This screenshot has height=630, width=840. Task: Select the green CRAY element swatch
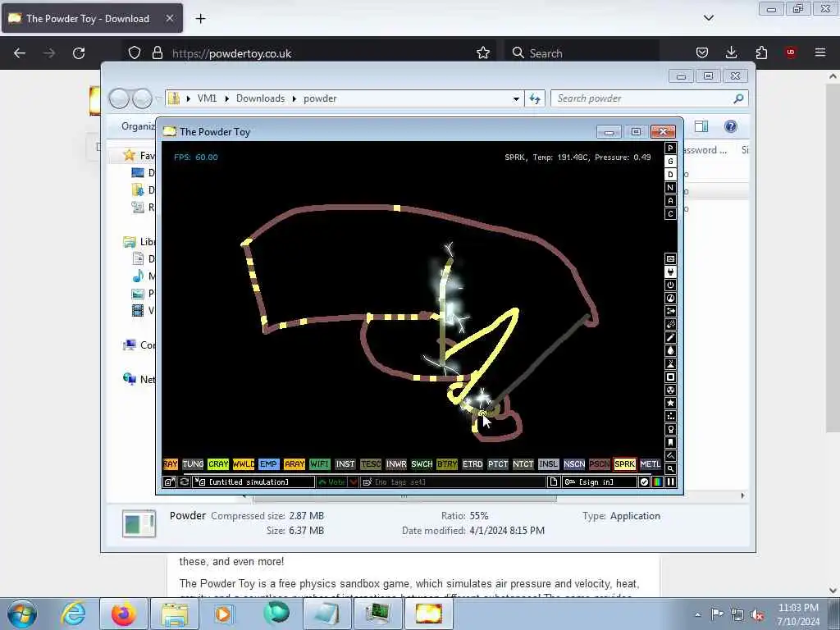(x=218, y=464)
